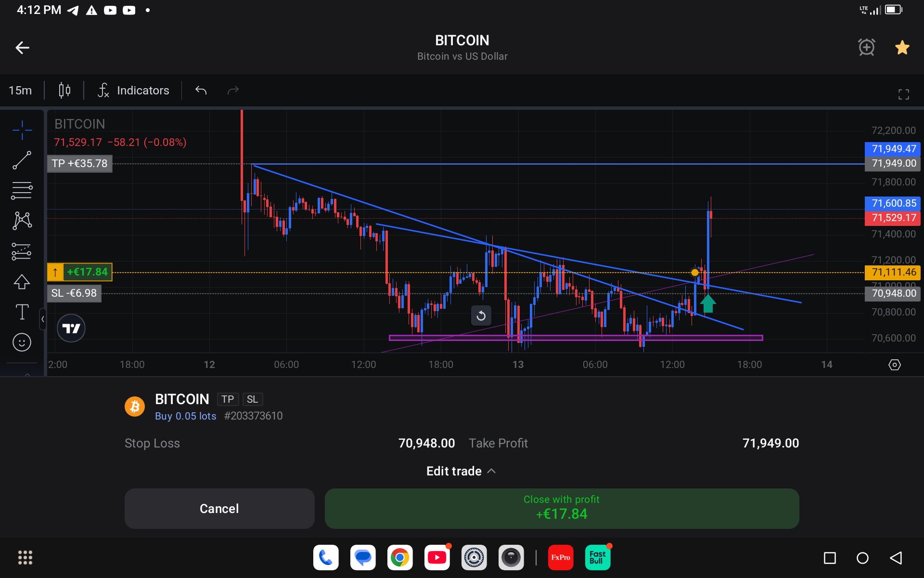This screenshot has width=924, height=578.
Task: Open the 15m timeframe selector
Action: (20, 91)
